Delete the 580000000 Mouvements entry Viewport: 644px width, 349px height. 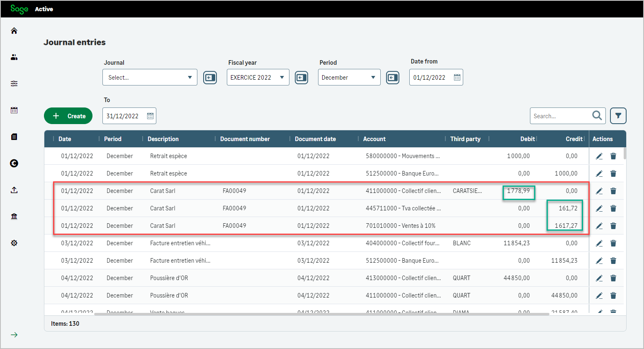click(613, 156)
